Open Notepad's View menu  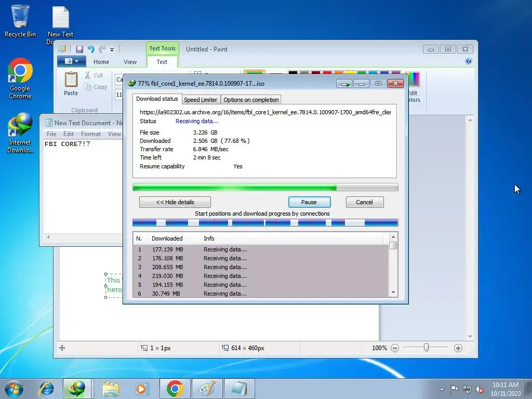[114, 134]
